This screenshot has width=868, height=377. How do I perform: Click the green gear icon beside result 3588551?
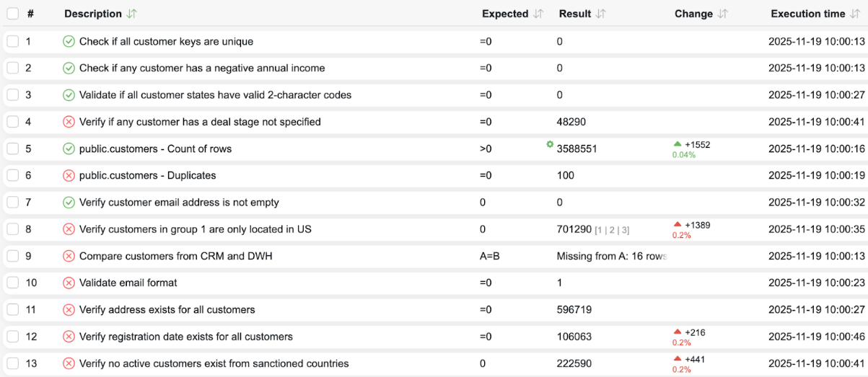point(550,144)
